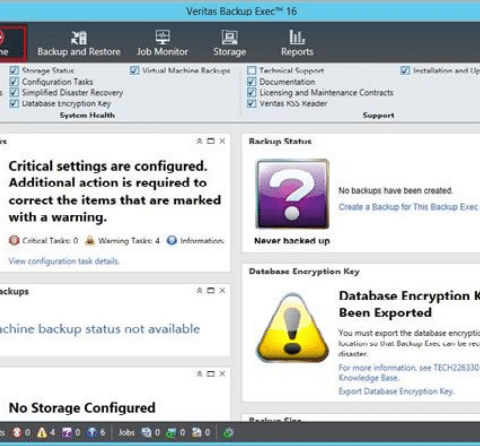Open the Storage tab

pyautogui.click(x=230, y=43)
